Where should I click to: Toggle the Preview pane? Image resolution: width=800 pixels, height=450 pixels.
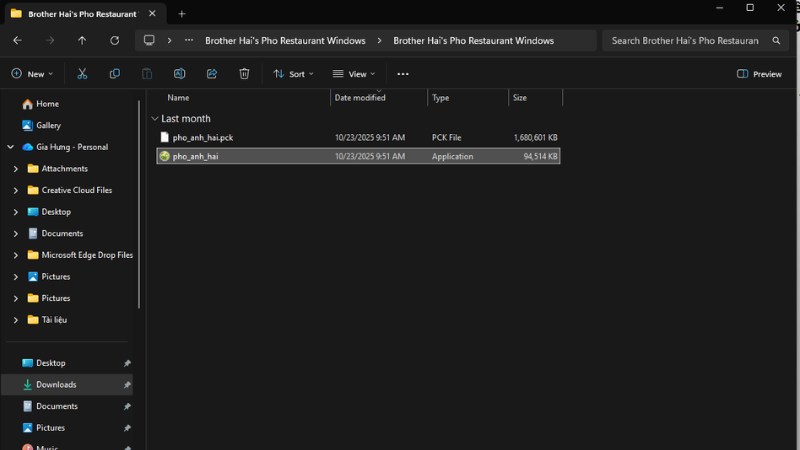click(x=759, y=74)
